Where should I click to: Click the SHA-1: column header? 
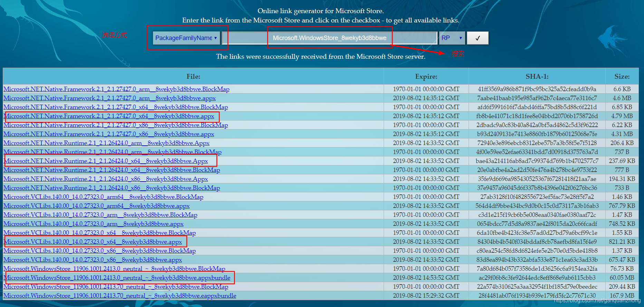point(537,76)
